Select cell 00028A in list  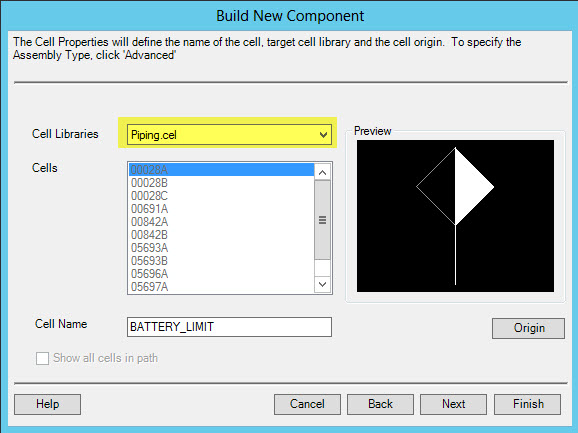click(x=221, y=170)
